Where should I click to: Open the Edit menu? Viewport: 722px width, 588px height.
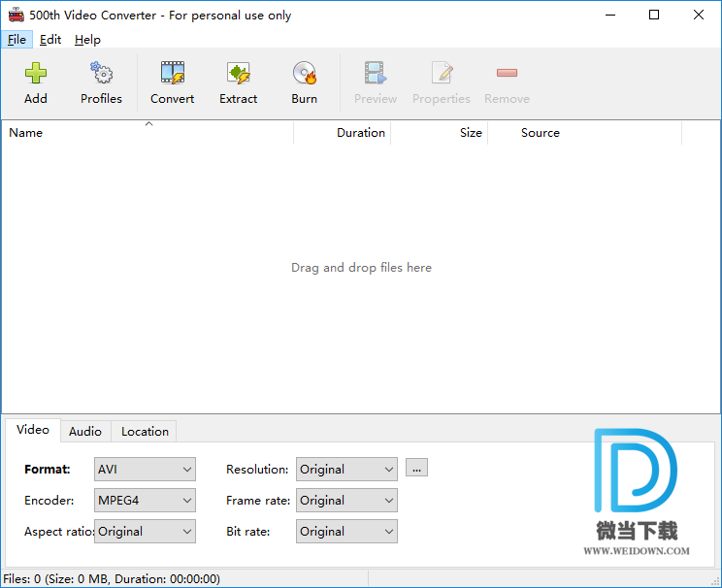pos(50,40)
